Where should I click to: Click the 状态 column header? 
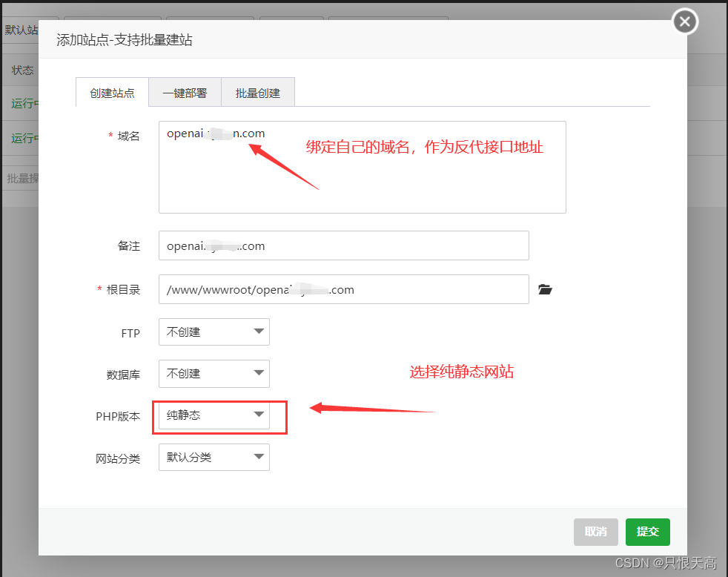[x=23, y=70]
